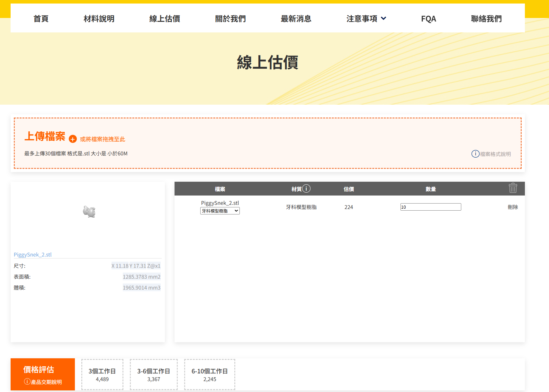Click the material info icon in header
Image resolution: width=549 pixels, height=392 pixels.
pos(306,188)
